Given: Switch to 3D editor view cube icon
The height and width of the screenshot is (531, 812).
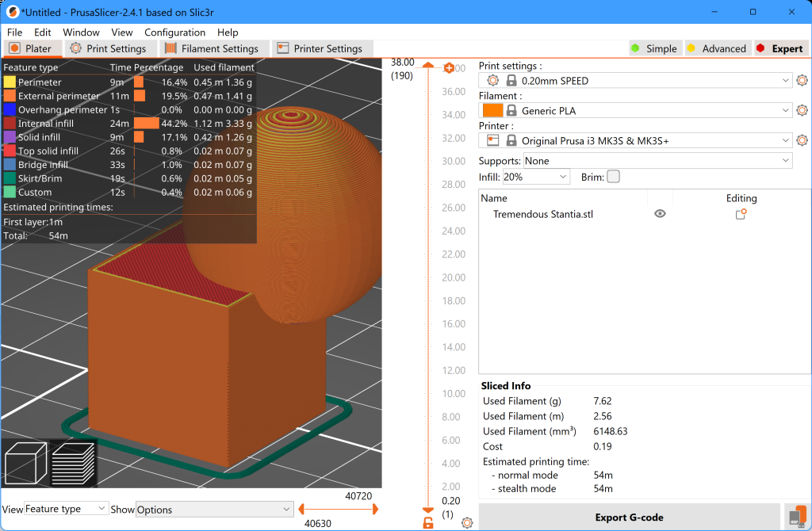Looking at the screenshot, I should coord(25,463).
